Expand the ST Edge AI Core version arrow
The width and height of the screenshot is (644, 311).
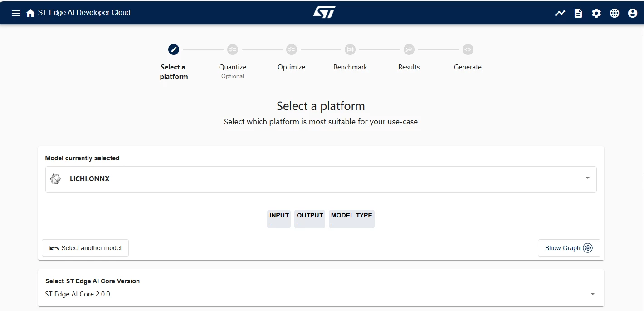point(593,294)
